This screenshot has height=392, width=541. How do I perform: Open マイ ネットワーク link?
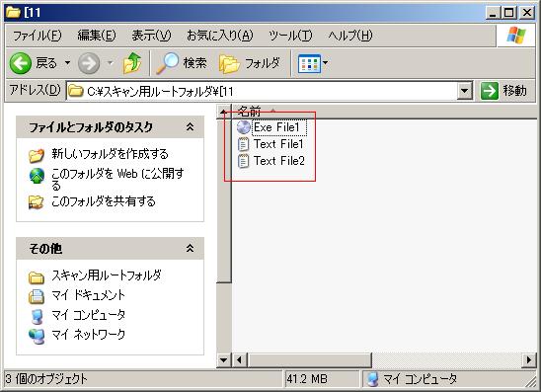pyautogui.click(x=88, y=335)
